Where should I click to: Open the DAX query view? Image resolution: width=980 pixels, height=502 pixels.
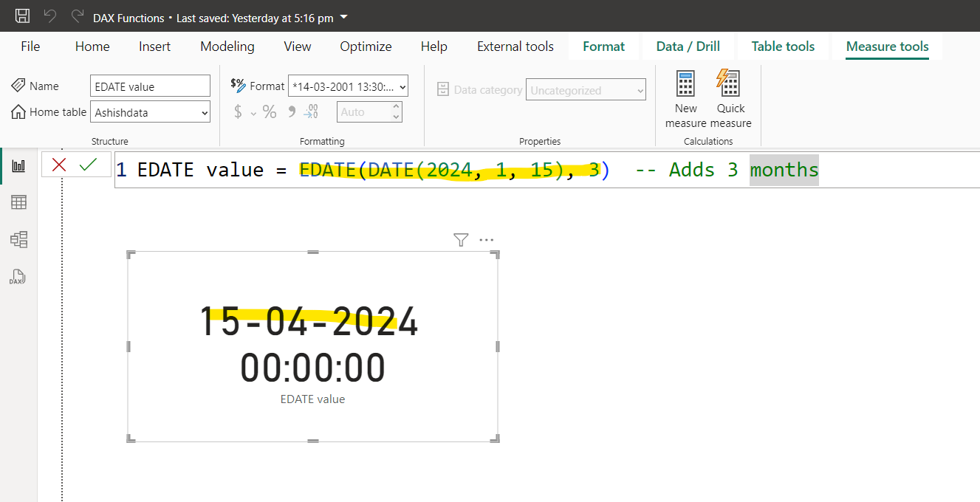coord(17,277)
